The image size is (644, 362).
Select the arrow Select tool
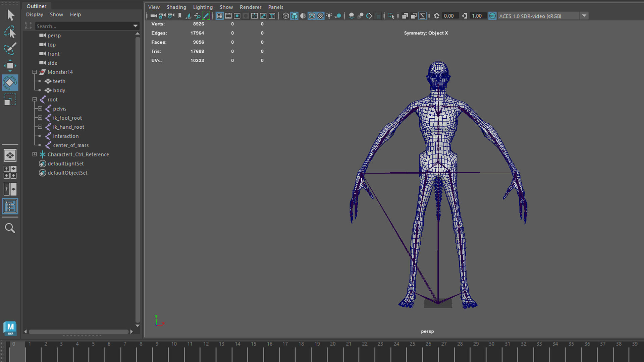tap(10, 15)
